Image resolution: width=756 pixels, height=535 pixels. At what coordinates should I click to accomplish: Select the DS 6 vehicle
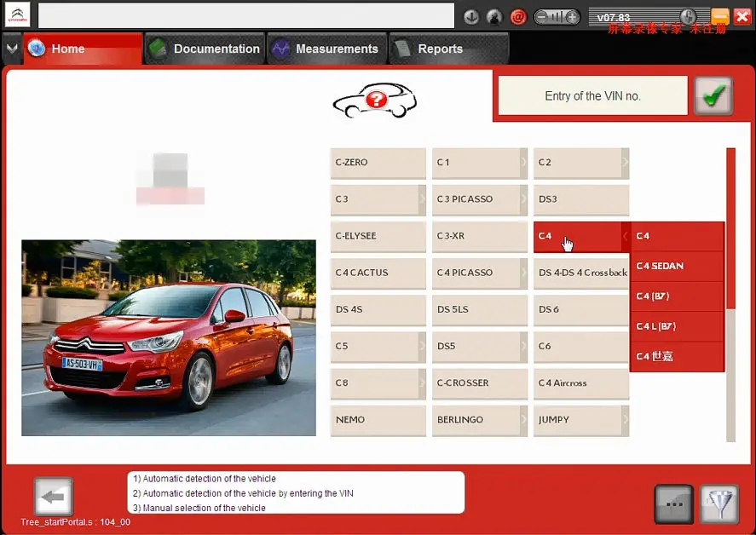581,310
